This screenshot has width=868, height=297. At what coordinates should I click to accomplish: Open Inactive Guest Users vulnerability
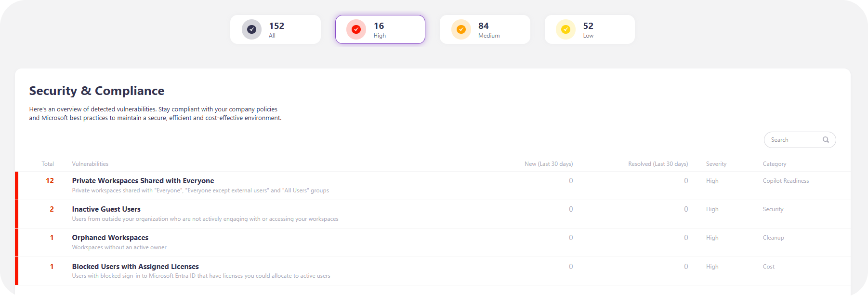[106, 209]
